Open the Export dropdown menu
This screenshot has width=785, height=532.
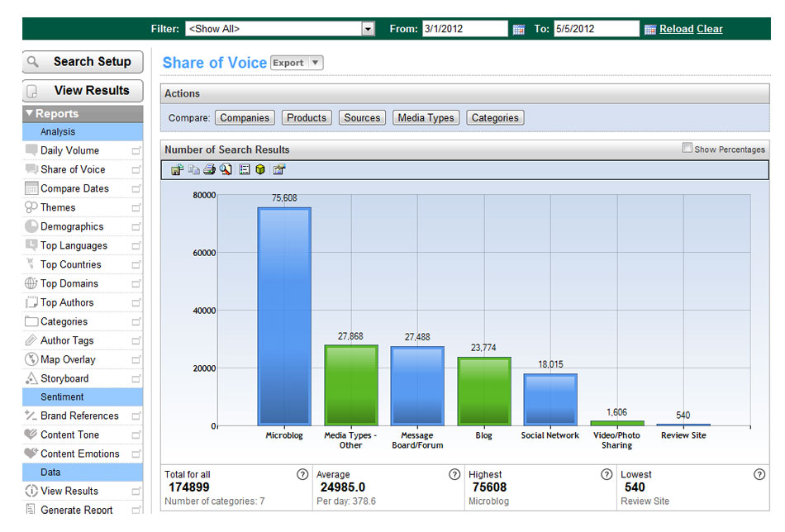(x=297, y=63)
